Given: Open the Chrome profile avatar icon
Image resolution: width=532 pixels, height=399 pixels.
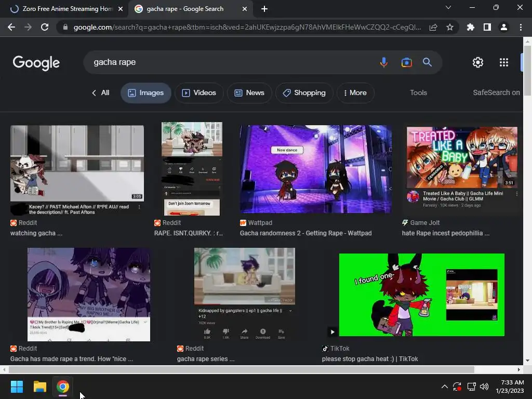Looking at the screenshot, I should 504,27.
